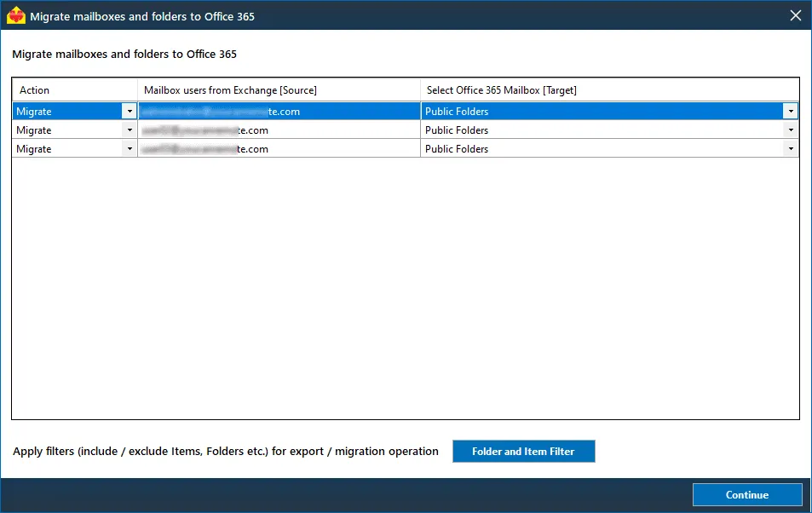812x513 pixels.
Task: Click Migrate text in second row
Action: [x=34, y=130]
